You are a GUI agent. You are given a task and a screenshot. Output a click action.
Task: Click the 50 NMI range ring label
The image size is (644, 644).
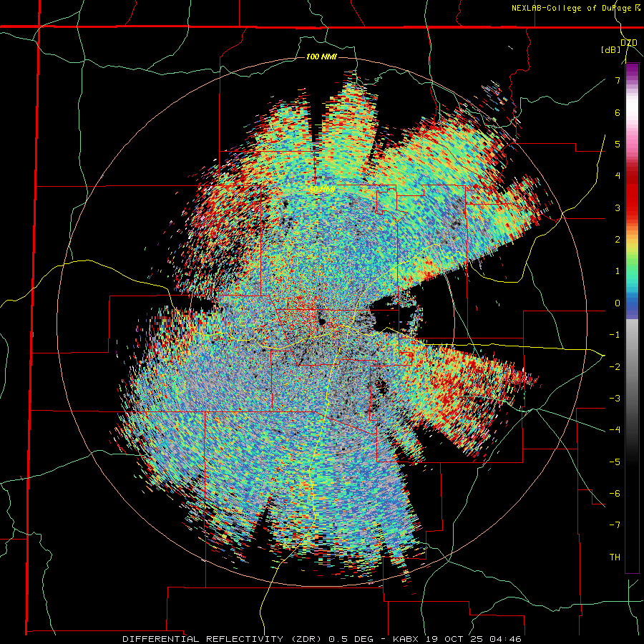coord(322,189)
